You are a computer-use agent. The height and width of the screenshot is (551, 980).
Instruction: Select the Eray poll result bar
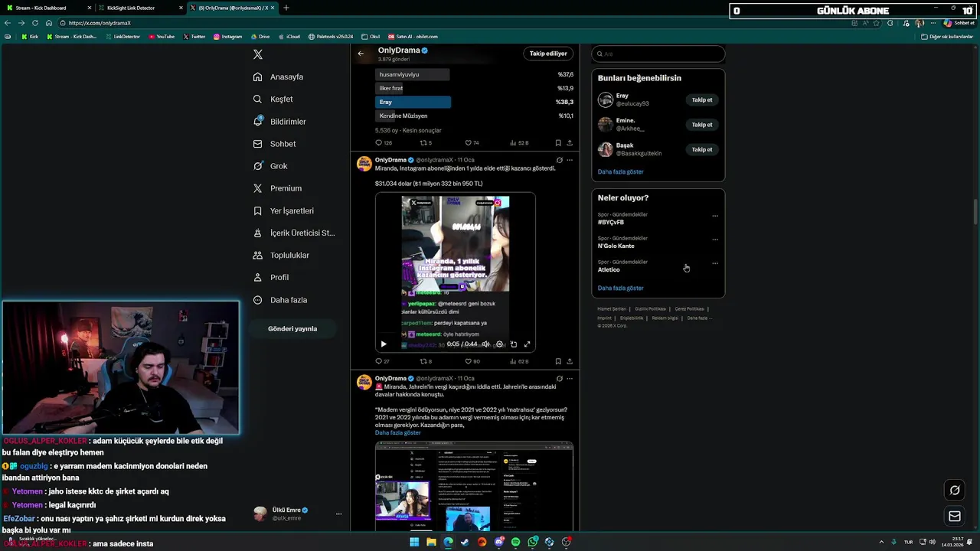413,102
